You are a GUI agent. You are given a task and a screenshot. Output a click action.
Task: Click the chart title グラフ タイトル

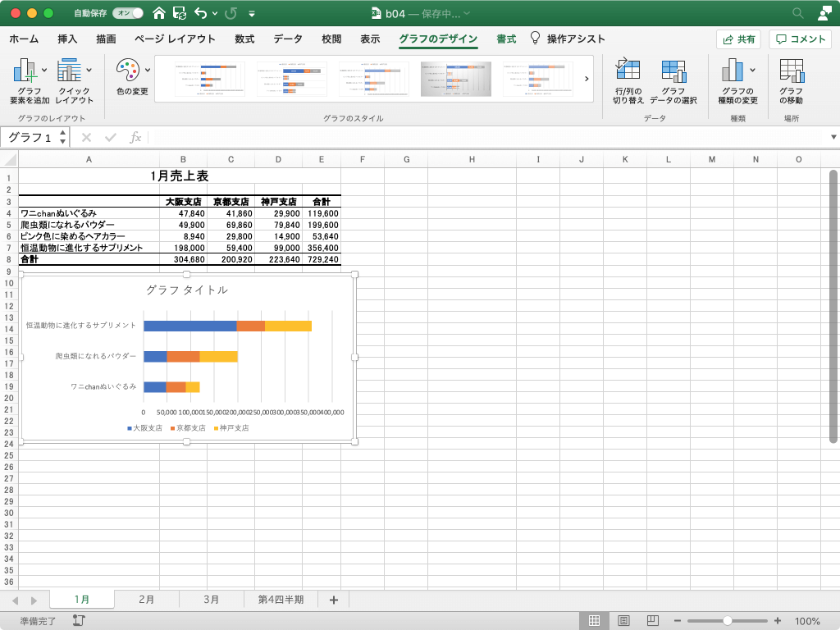click(x=187, y=290)
